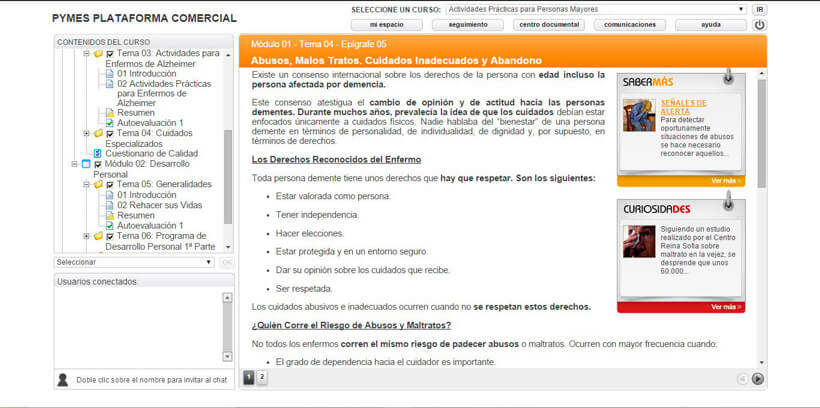Collapse the Tema 05 tree node
The height and width of the screenshot is (408, 820).
(86, 185)
